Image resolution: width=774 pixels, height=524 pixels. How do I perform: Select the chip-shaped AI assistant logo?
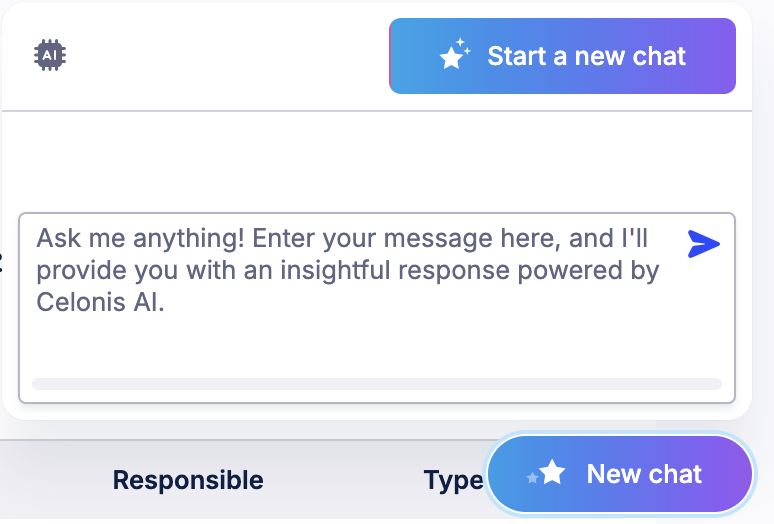[49, 55]
